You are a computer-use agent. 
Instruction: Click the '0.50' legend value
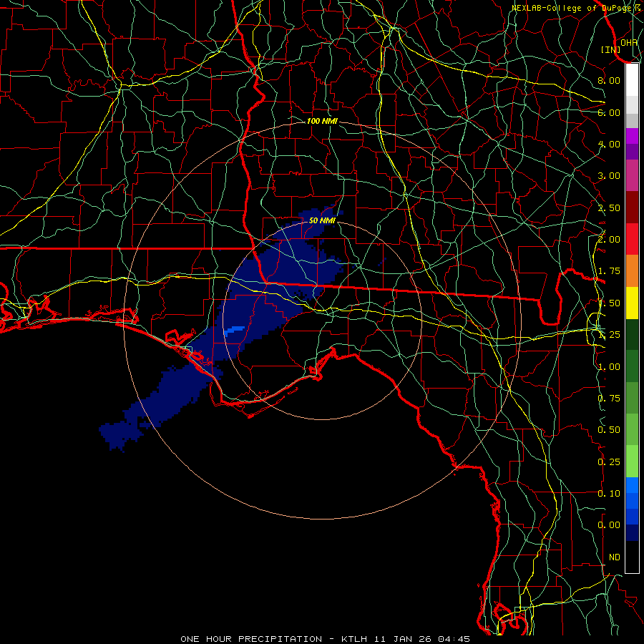point(609,430)
